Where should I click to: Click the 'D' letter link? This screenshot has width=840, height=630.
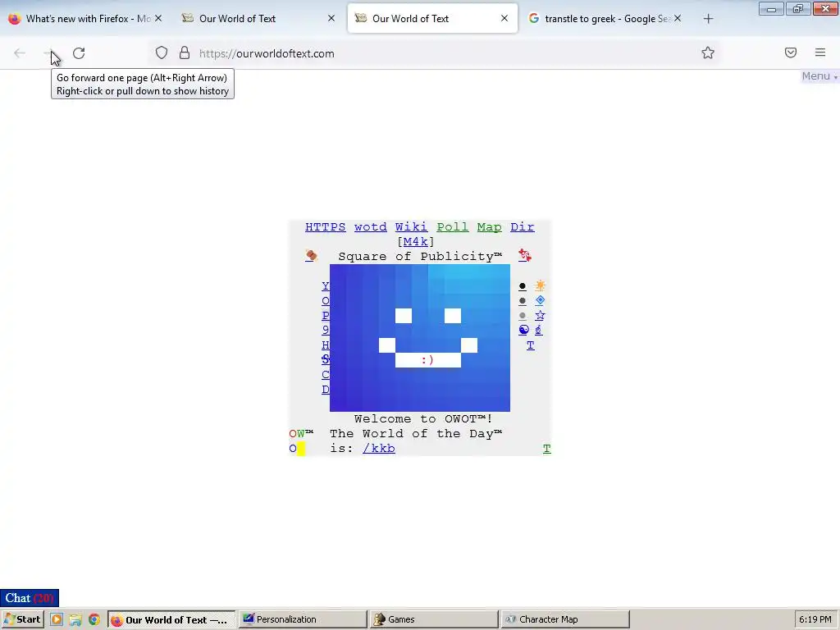pos(325,390)
